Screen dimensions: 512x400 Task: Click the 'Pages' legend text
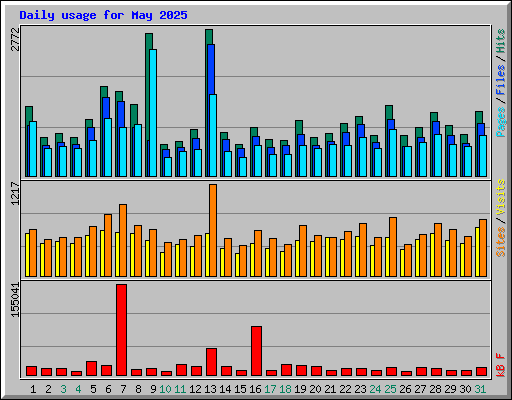pyautogui.click(x=501, y=122)
